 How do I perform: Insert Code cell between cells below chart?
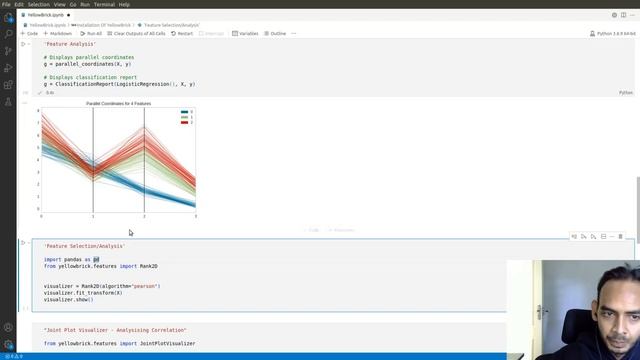[311, 230]
